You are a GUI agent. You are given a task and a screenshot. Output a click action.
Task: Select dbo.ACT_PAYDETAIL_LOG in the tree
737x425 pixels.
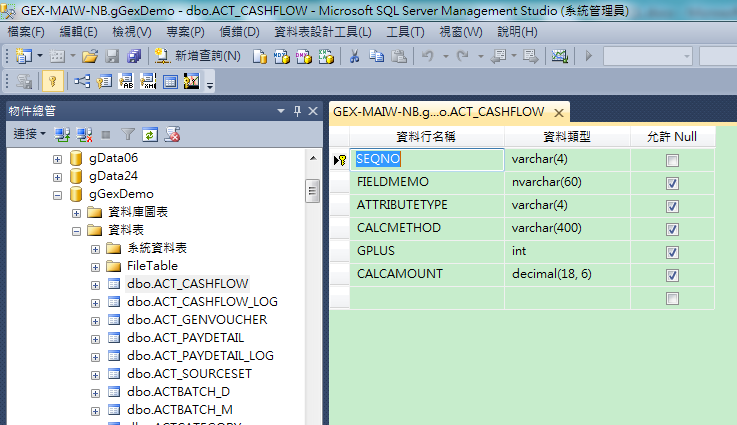[200, 356]
